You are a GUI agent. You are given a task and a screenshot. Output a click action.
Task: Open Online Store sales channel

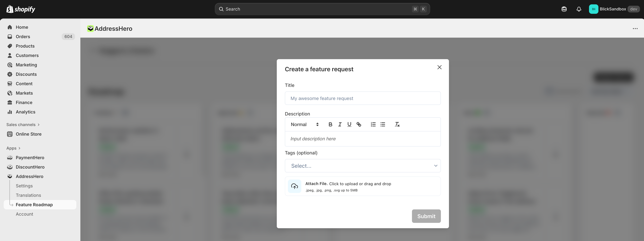coord(40,134)
